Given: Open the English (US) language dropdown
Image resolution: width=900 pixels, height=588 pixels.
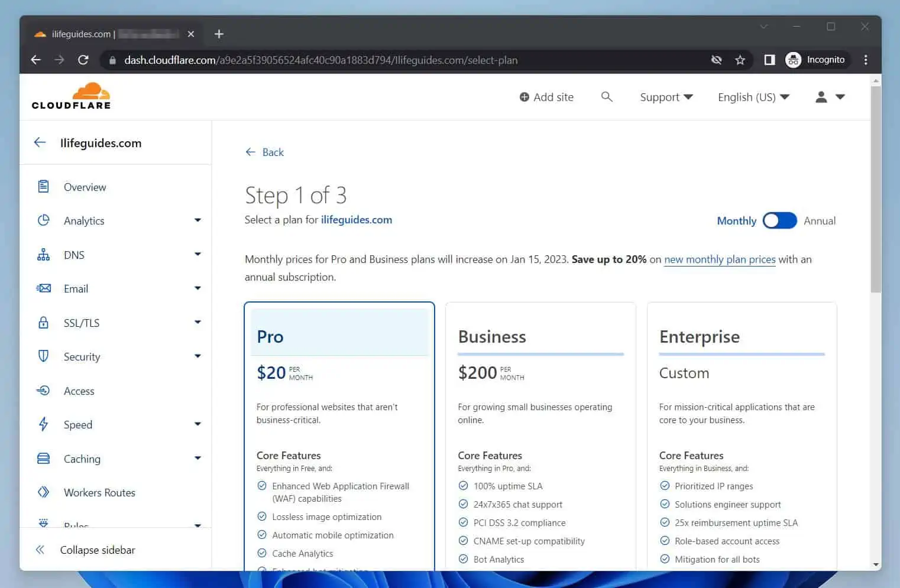Looking at the screenshot, I should coord(753,97).
